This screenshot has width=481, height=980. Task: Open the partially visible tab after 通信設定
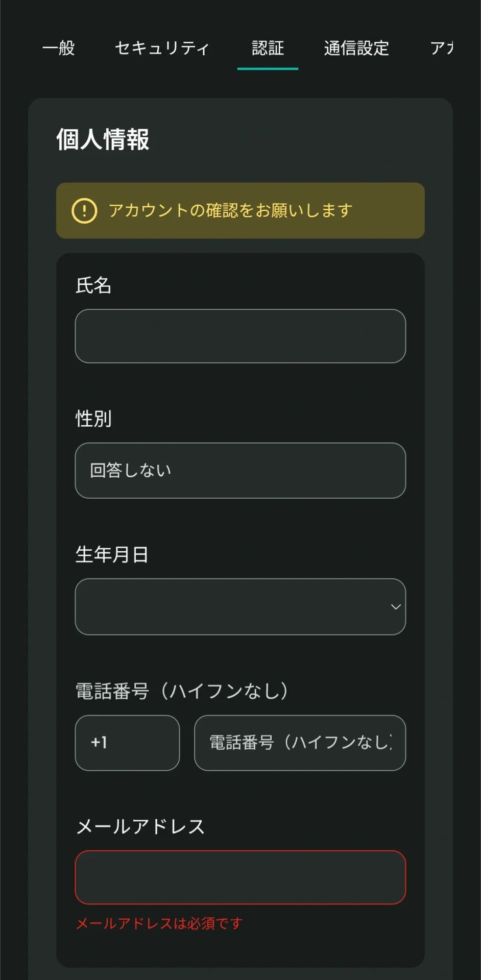442,48
